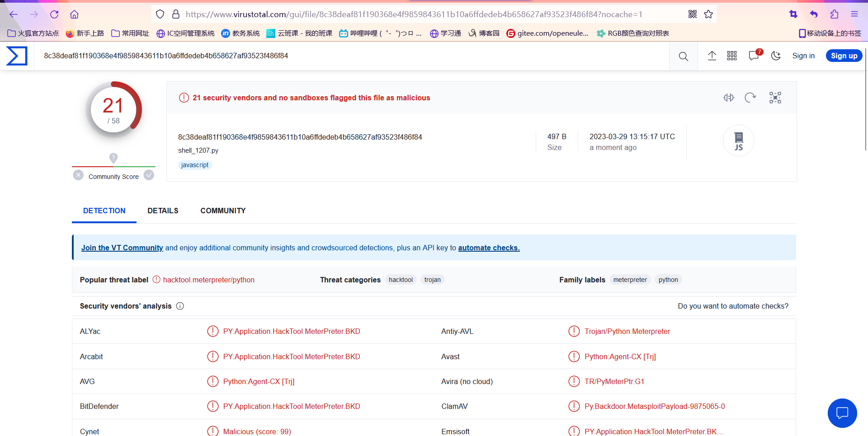Open the IC空间管理系统 bookmark
868x436 pixels.
point(185,33)
